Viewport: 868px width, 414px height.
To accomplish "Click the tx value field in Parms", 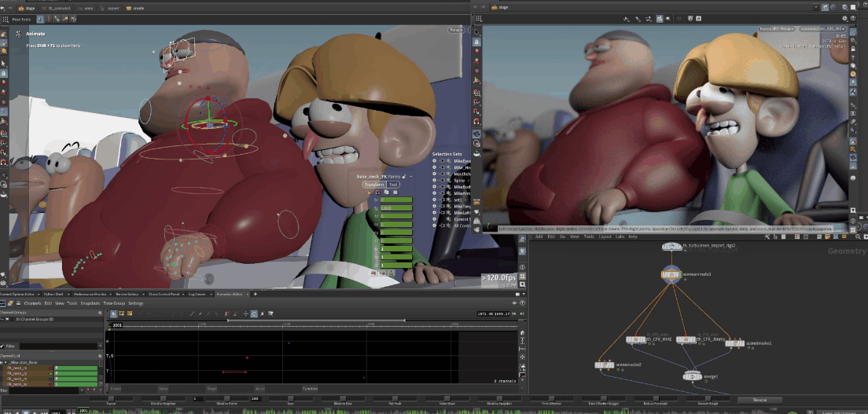I will [x=395, y=200].
